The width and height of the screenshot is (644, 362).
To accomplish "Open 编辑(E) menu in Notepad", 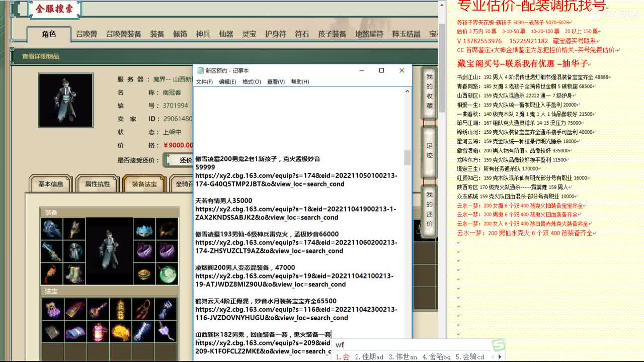I will point(227,81).
